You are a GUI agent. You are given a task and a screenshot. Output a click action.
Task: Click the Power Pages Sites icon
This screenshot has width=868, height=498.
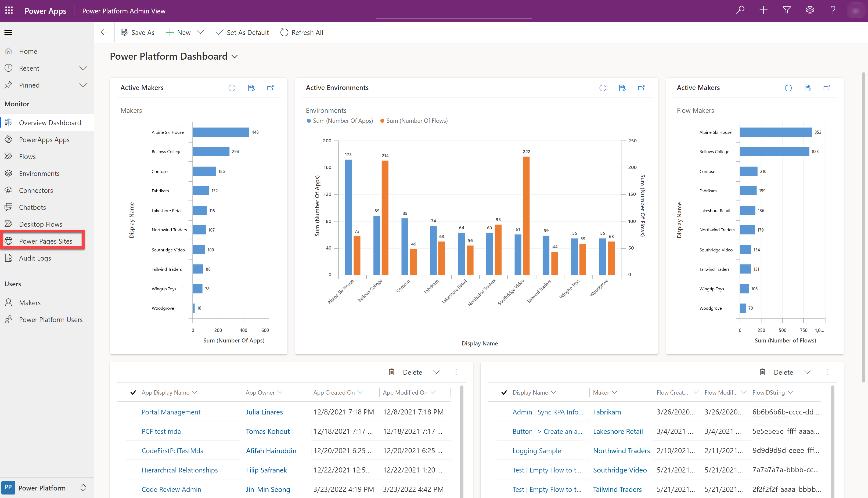coord(9,240)
